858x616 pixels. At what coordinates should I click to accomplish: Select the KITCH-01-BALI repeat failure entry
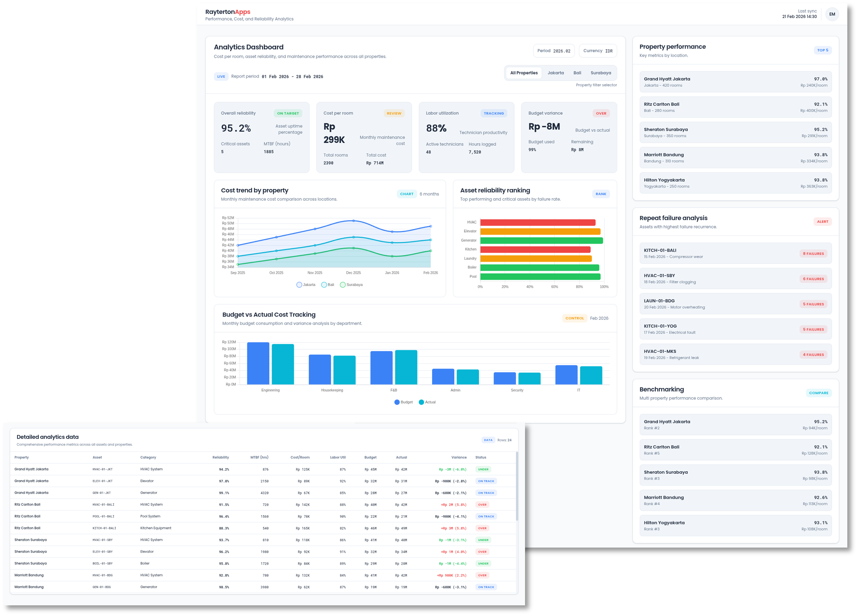(x=735, y=253)
